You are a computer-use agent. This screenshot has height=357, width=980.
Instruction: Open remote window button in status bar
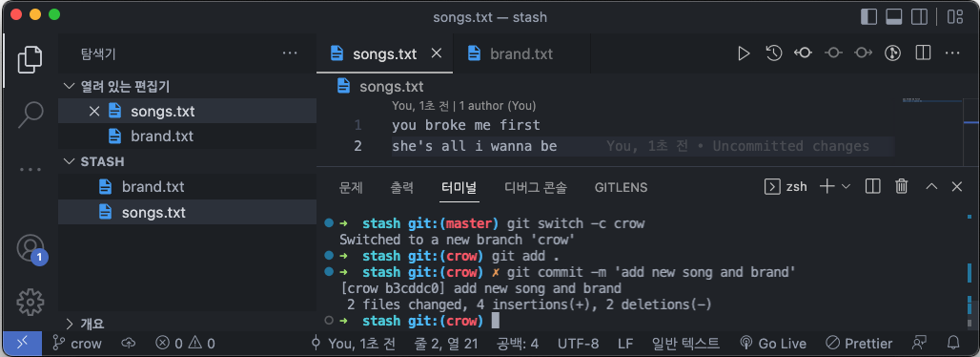coord(22,344)
